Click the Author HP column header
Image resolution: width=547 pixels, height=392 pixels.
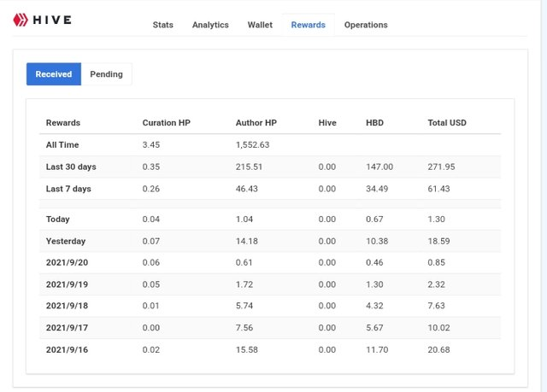256,123
